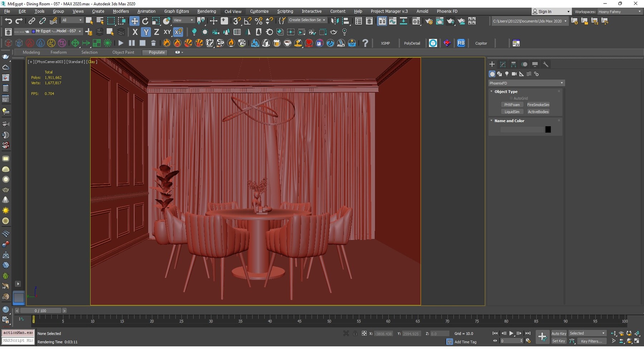The image size is (644, 349).
Task: Constrain transforms to the Y axis
Action: click(146, 32)
